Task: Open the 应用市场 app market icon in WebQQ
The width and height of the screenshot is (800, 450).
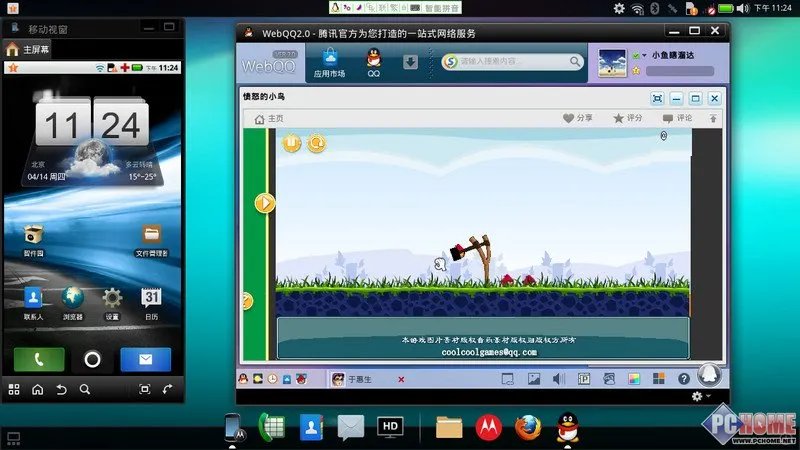Action: coord(330,63)
